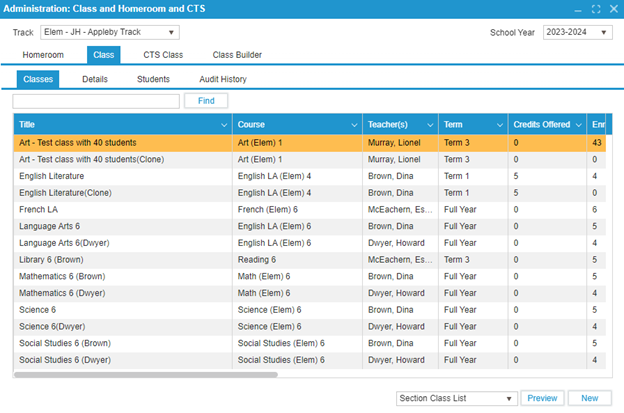Create a class with New button

[590, 398]
